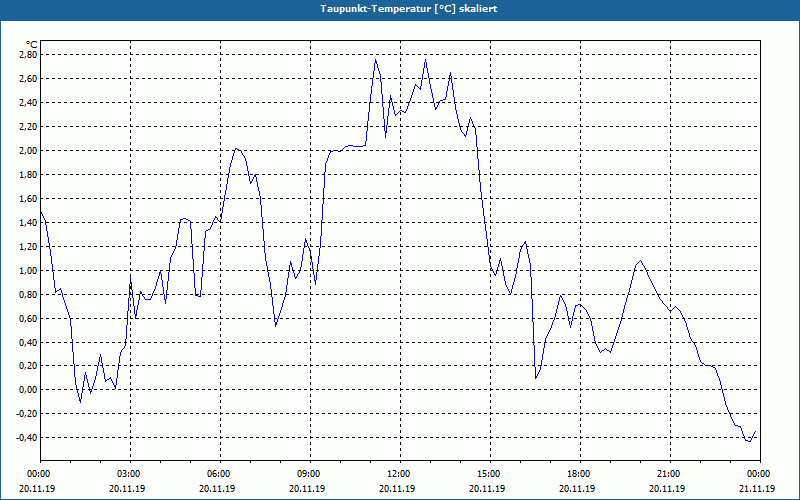
Task: Click the '21:00' time label
Action: pos(670,474)
